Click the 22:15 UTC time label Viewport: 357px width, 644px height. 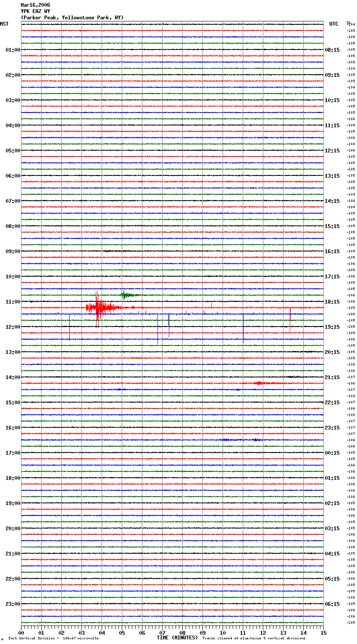click(x=332, y=403)
